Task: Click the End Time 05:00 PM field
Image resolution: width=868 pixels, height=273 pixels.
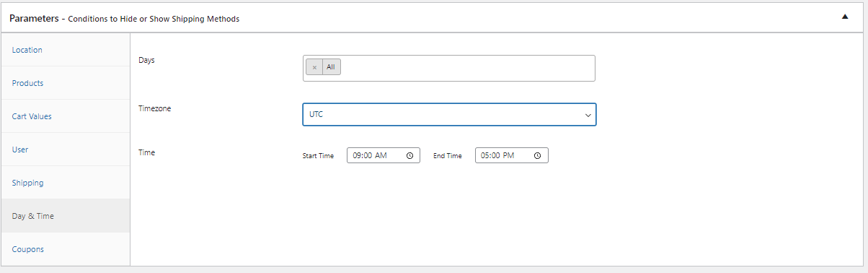Action: (x=512, y=155)
